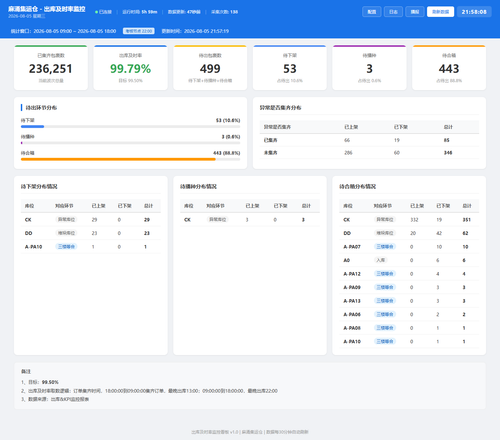500x440 pixels.
Task: Click the 配置 button in the header
Action: point(372,12)
